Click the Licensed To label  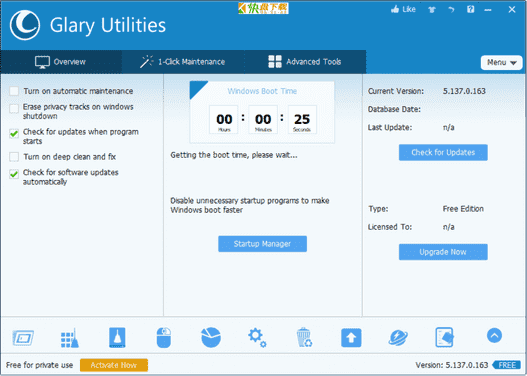click(390, 227)
